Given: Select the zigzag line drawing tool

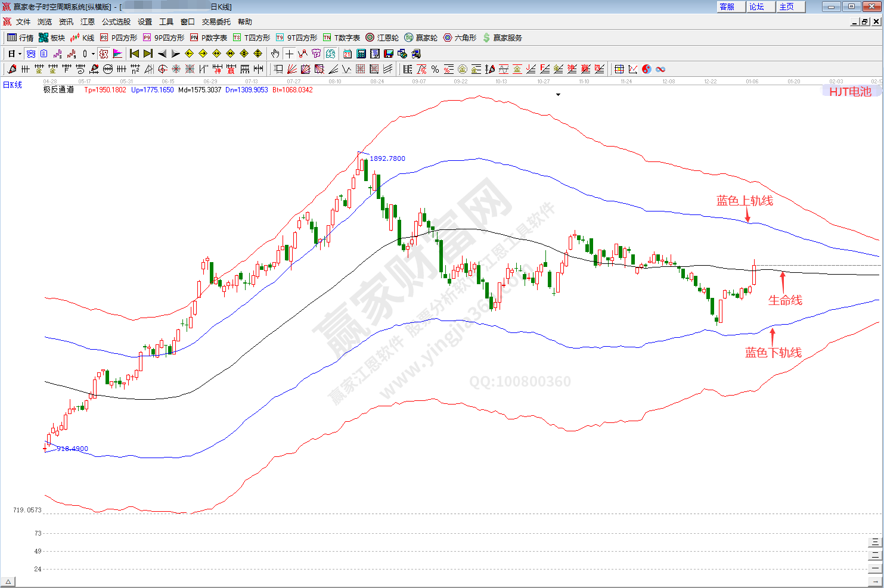Looking at the screenshot, I should (346, 69).
